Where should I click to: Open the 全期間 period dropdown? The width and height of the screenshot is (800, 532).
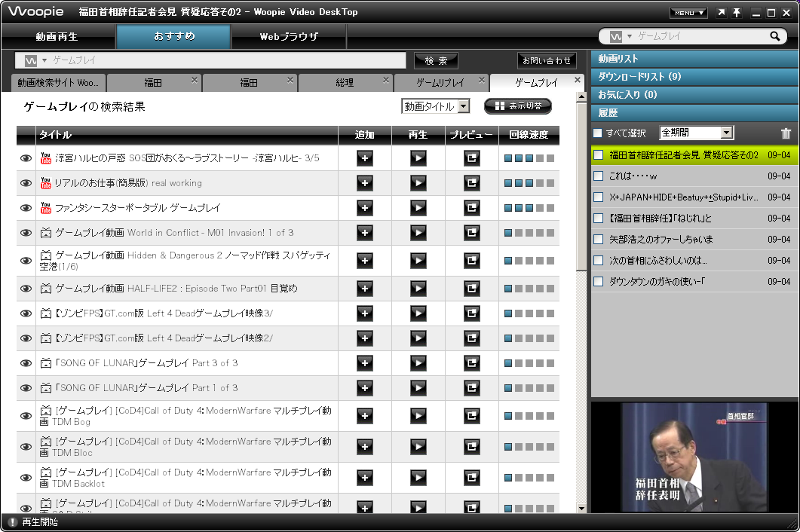(x=696, y=133)
